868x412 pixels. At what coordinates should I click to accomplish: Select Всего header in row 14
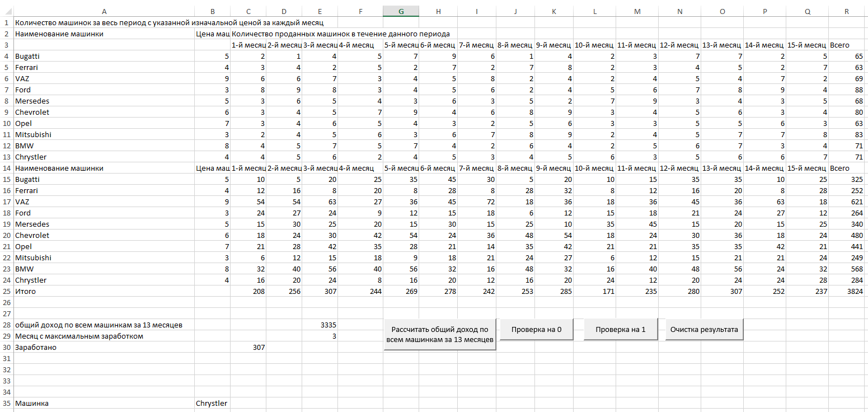[848, 168]
